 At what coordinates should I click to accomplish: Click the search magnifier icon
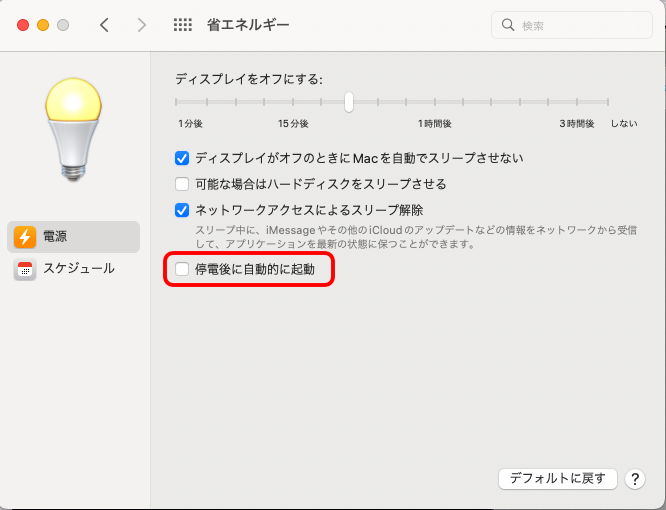coord(508,25)
